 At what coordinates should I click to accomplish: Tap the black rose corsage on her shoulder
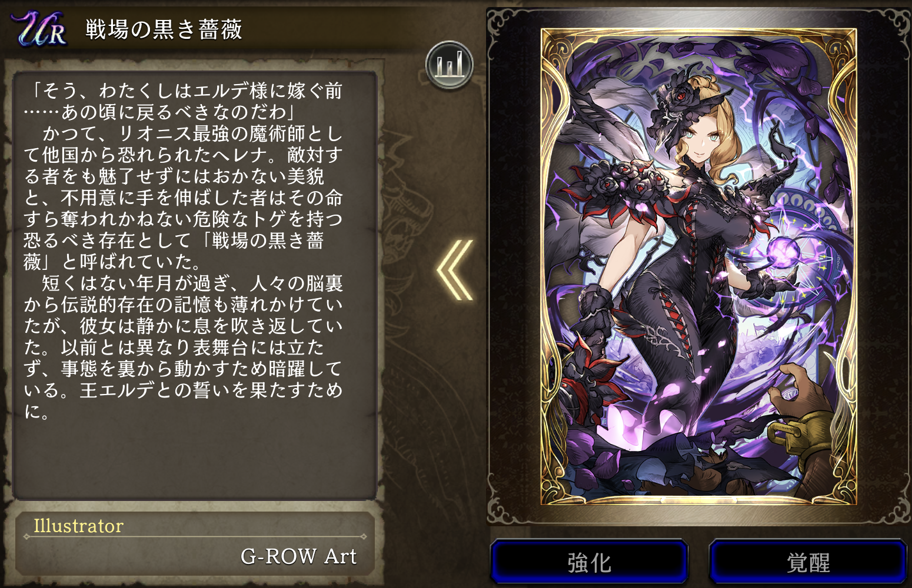[x=624, y=182]
